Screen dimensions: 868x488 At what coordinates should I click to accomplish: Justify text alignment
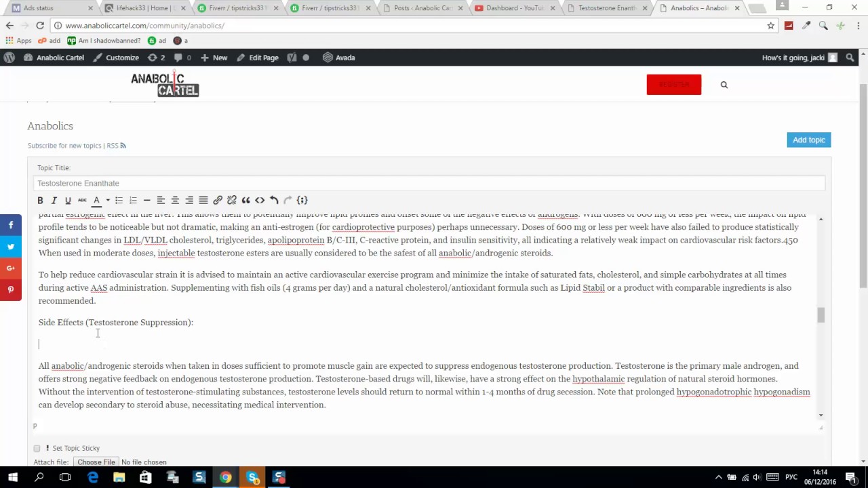(203, 200)
